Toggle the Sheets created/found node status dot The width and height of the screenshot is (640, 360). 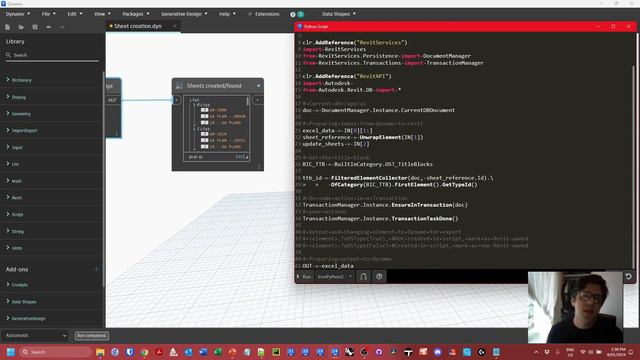click(x=258, y=86)
